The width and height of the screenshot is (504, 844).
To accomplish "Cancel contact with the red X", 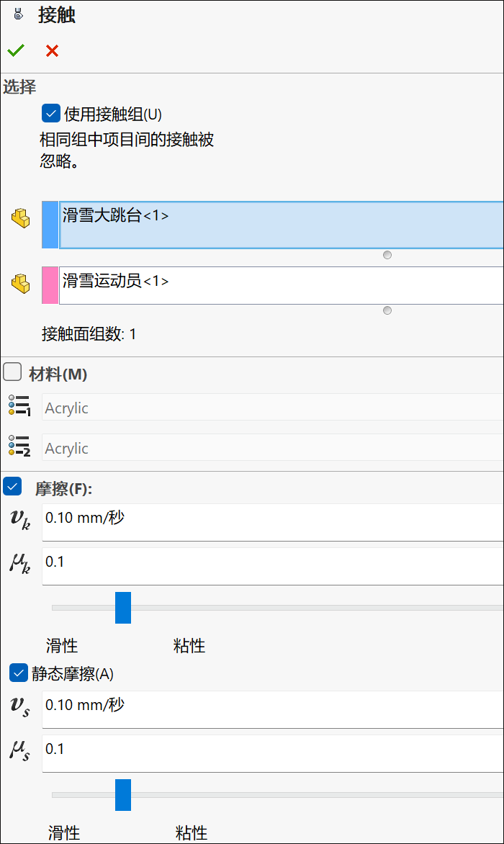I will pyautogui.click(x=52, y=50).
